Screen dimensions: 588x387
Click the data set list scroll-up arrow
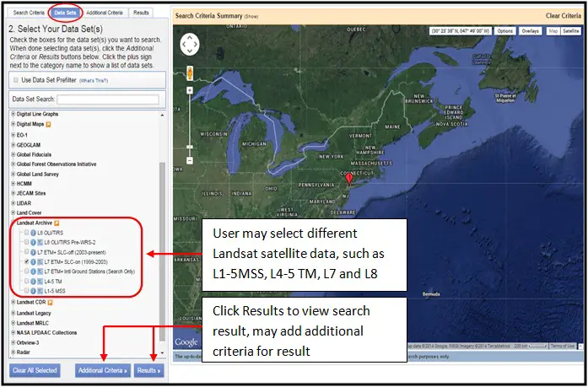point(162,116)
